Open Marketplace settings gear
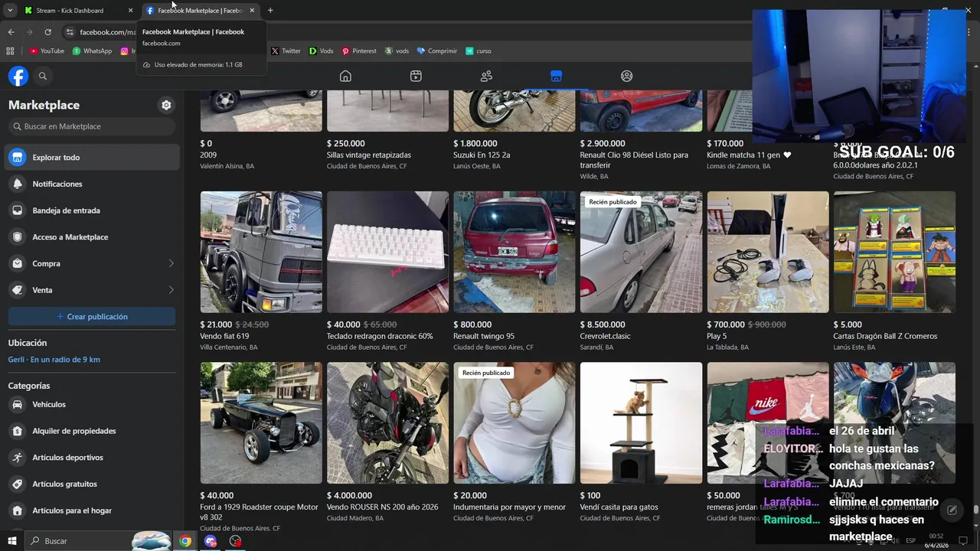This screenshot has height=551, width=980. [166, 105]
